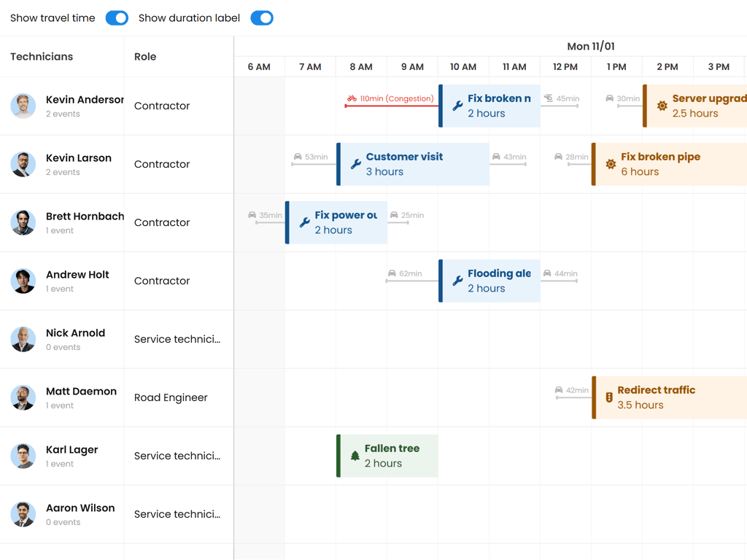Image resolution: width=747 pixels, height=560 pixels.
Task: Open Kevin Anderson's avatar photo
Action: (23, 106)
